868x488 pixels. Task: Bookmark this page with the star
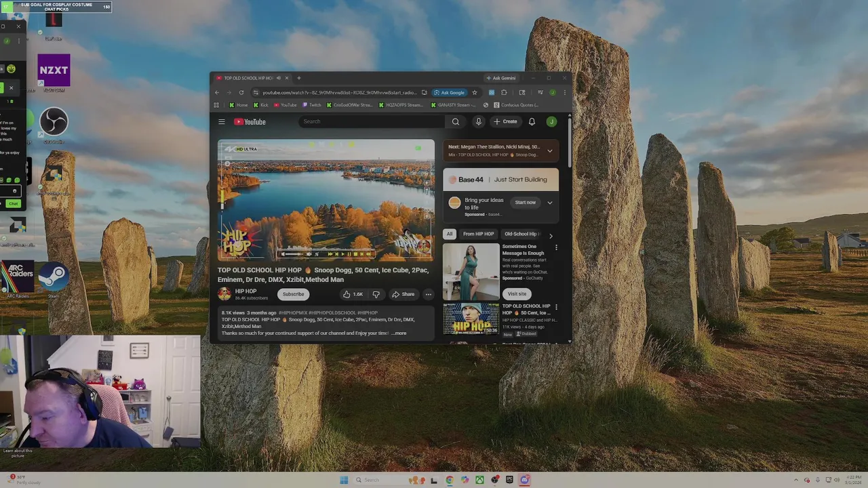click(x=475, y=92)
